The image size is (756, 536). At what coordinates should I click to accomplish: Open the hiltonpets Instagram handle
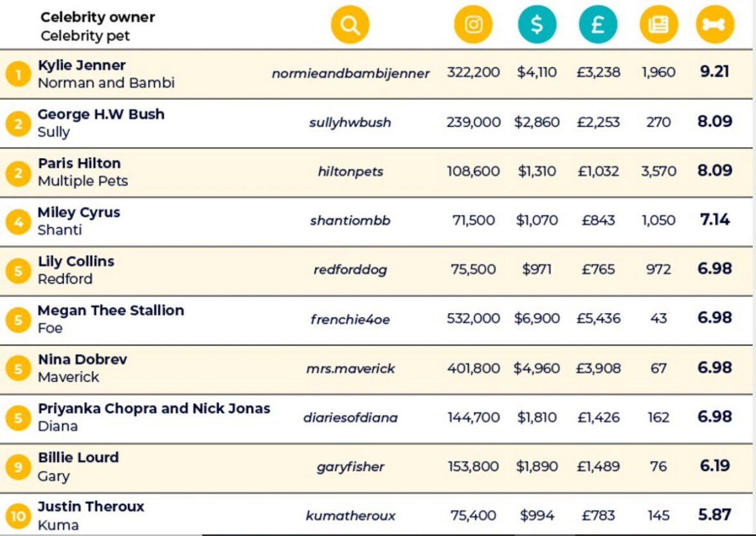350,172
